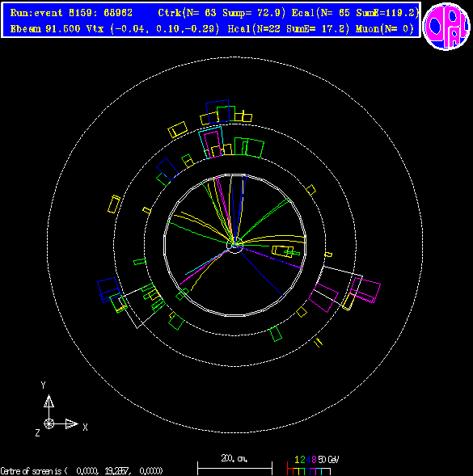Click the blue 4 GeV legend label
This screenshot has width=473, height=476.
tap(308, 460)
